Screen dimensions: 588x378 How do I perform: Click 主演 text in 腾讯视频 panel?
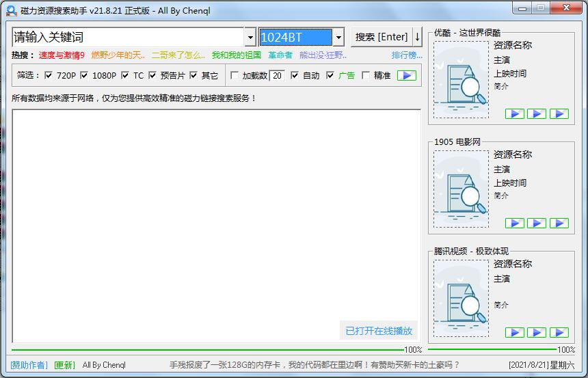coord(502,279)
